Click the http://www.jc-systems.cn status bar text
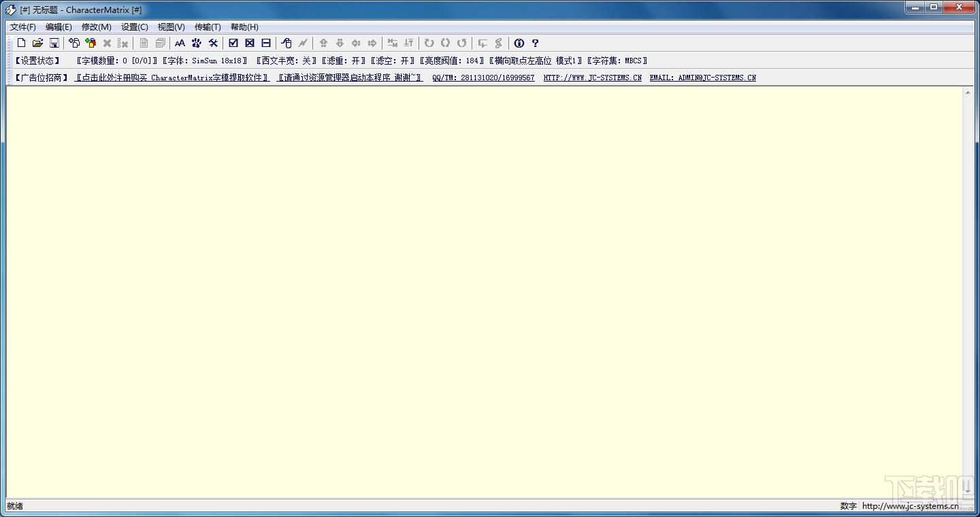This screenshot has height=517, width=980. [x=910, y=505]
